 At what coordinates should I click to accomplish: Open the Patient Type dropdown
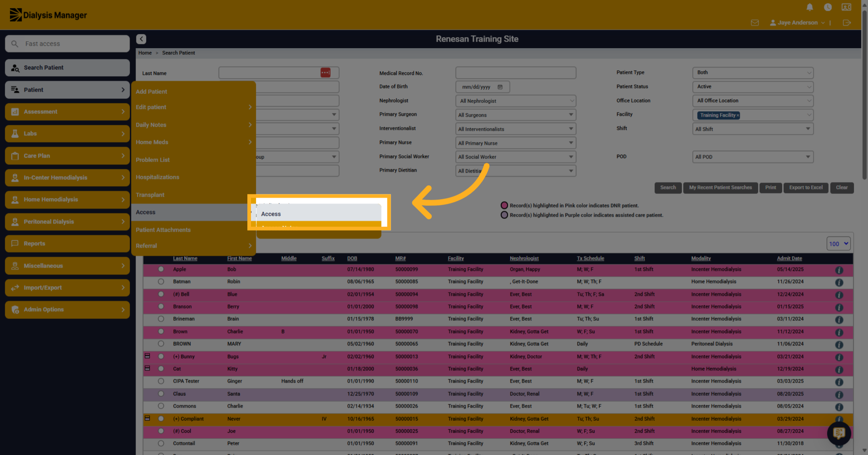[753, 73]
